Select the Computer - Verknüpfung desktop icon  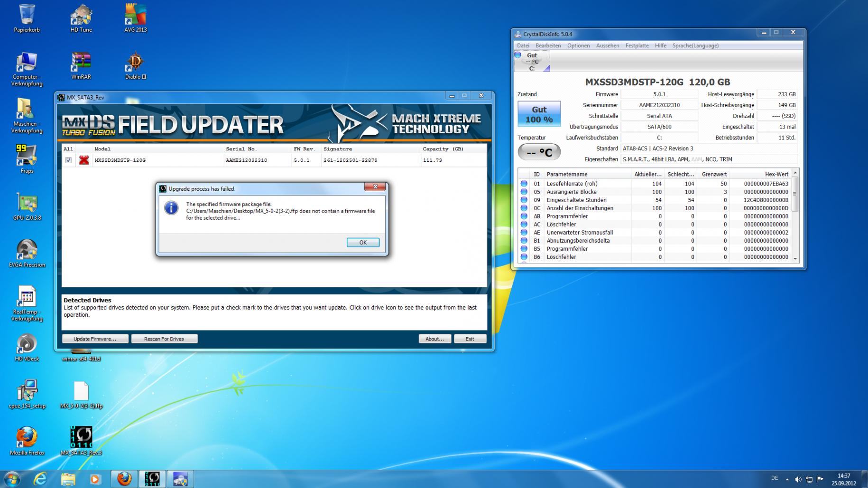(x=27, y=69)
